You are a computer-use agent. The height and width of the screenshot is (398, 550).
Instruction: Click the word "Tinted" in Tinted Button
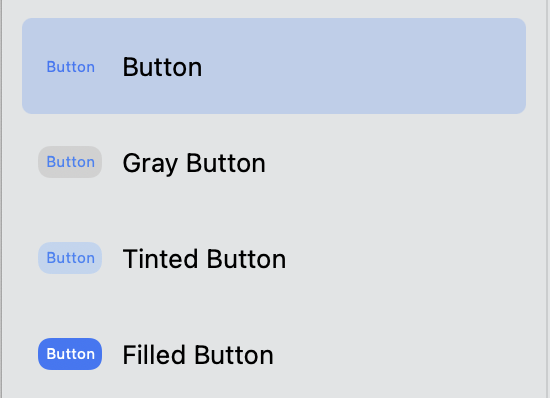[x=160, y=259]
